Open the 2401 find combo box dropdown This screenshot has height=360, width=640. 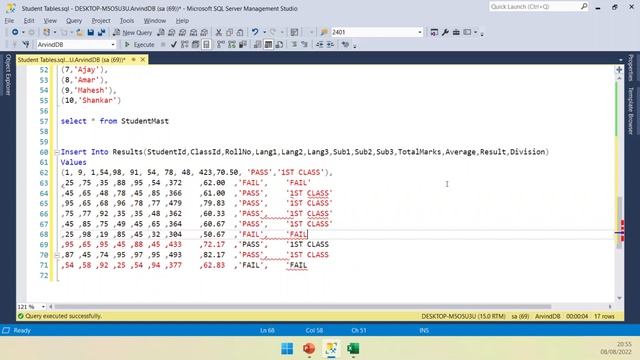tap(420, 32)
